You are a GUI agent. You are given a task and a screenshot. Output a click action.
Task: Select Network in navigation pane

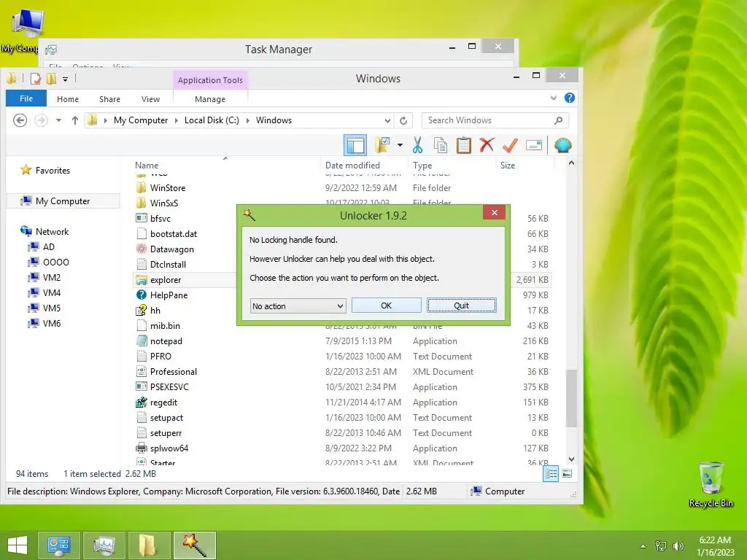coord(52,231)
